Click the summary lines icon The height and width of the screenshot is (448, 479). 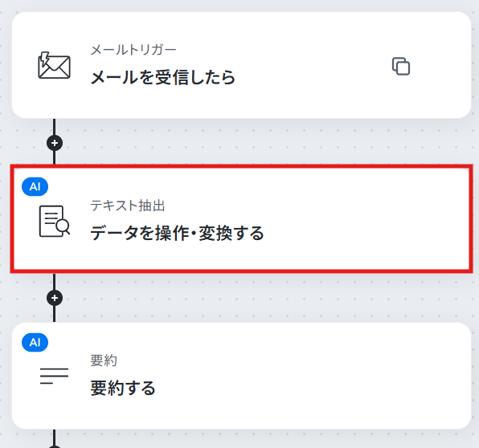[x=54, y=376]
